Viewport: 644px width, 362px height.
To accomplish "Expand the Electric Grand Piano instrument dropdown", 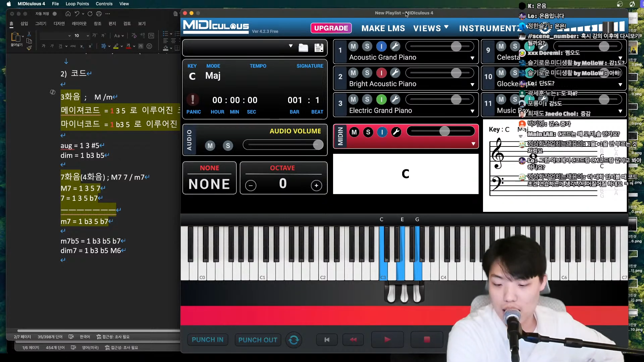I will click(472, 111).
